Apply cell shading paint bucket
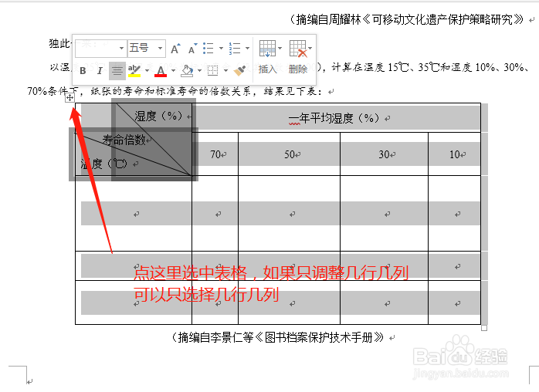539x392 pixels. [187, 71]
